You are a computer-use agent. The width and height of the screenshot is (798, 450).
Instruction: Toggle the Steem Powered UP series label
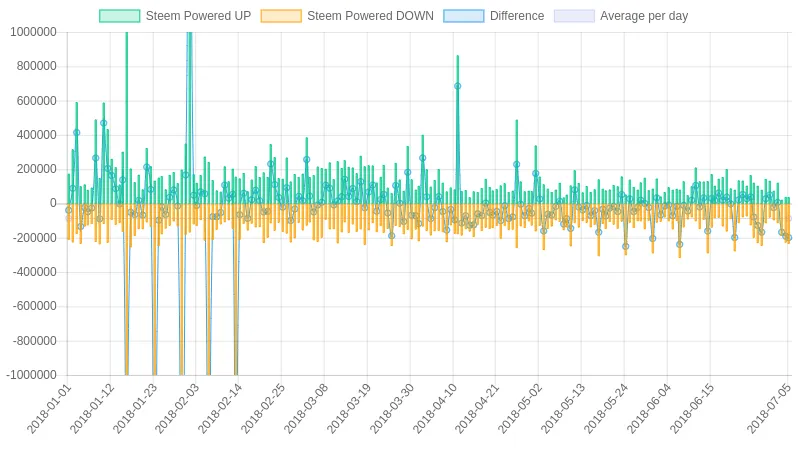[198, 16]
